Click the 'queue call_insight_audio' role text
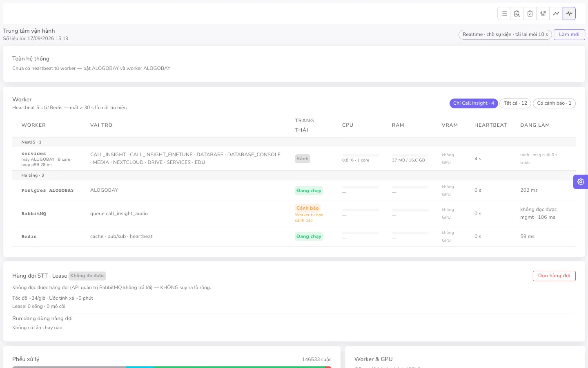 (119, 213)
